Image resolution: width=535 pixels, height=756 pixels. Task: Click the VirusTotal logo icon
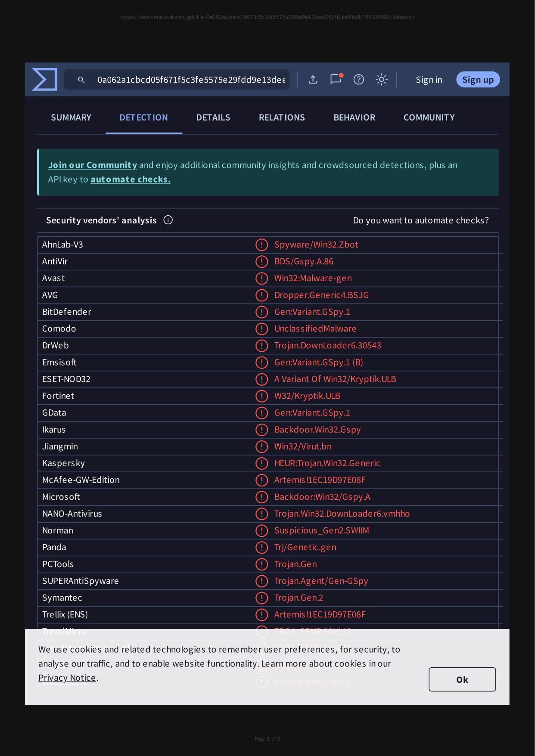coord(45,80)
